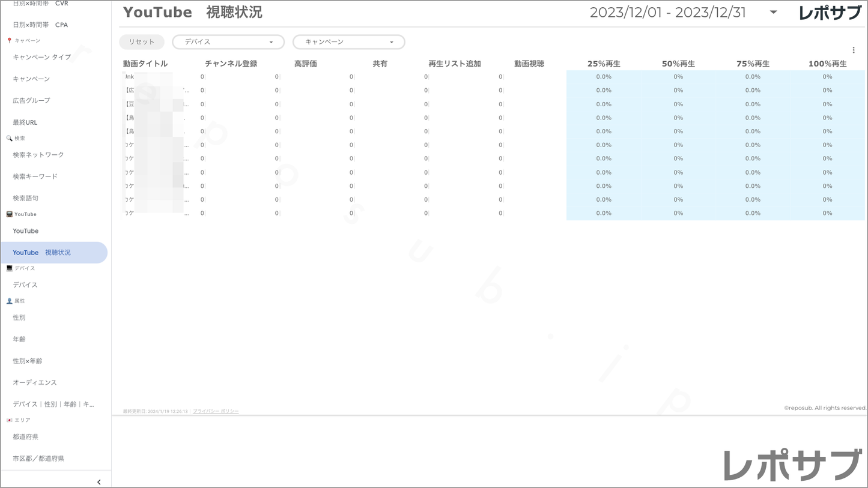Open the 検索キーワード page

(35, 176)
